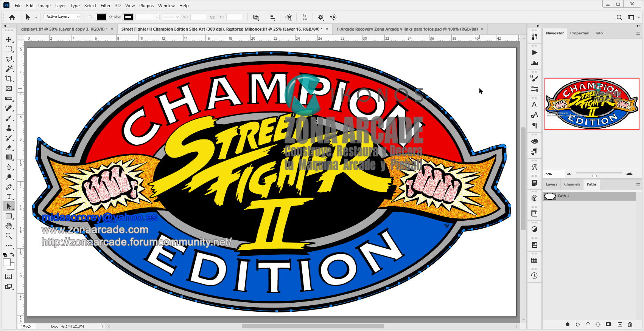Select the Magic Wand tool
Screen dimensions: 644x331
(x=9, y=69)
